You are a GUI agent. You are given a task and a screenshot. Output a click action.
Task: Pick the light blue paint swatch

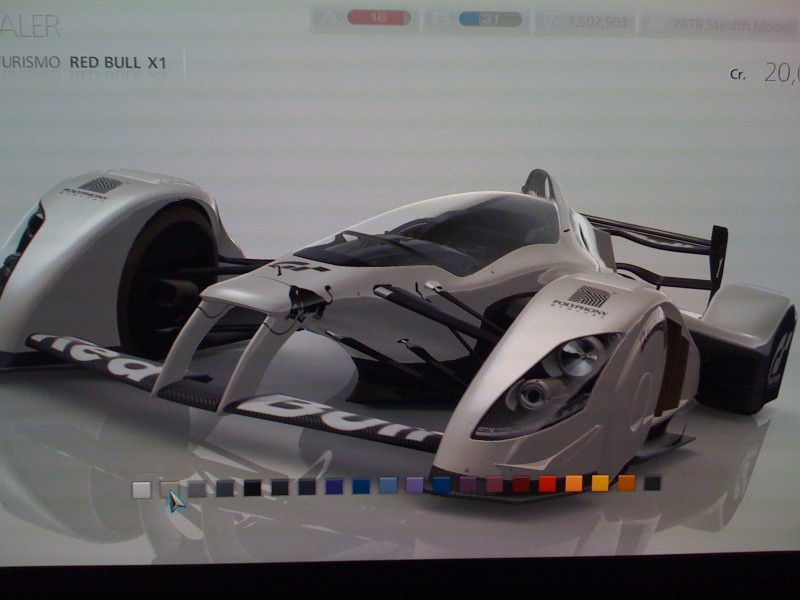pyautogui.click(x=388, y=485)
